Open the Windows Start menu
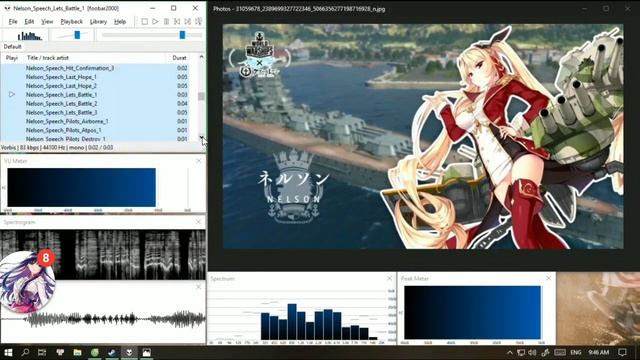Image resolution: width=640 pixels, height=360 pixels. click(8, 352)
